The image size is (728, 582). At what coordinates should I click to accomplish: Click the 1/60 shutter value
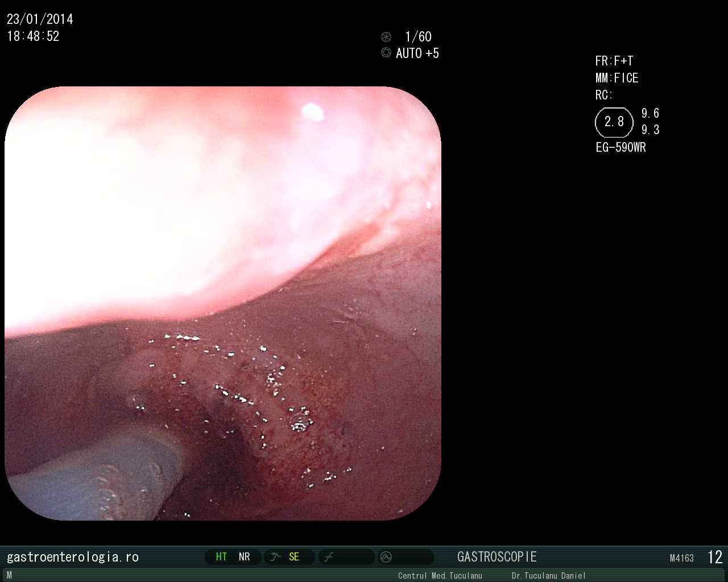point(418,37)
